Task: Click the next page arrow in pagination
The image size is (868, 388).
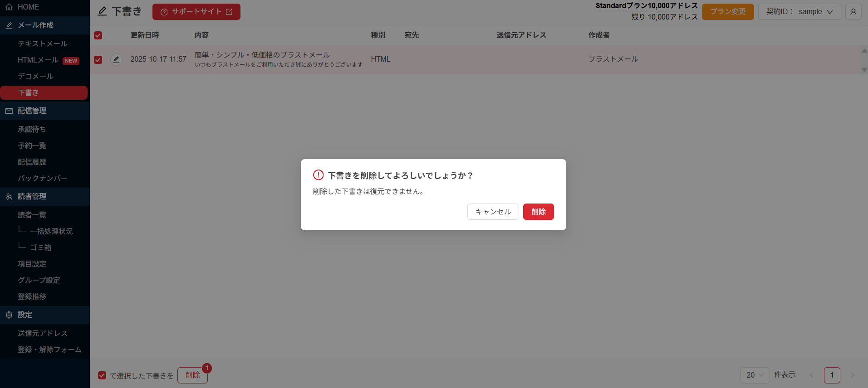Action: [x=852, y=375]
